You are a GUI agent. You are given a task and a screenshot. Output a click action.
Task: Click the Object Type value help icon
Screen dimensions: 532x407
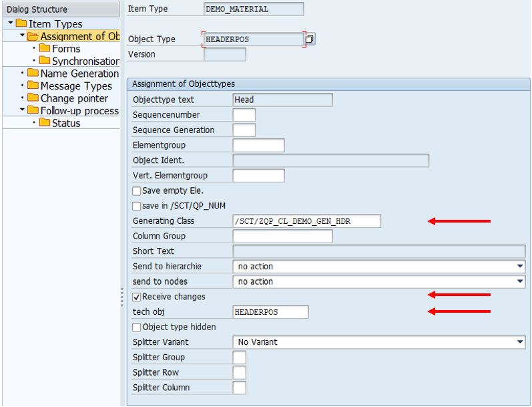tap(310, 39)
